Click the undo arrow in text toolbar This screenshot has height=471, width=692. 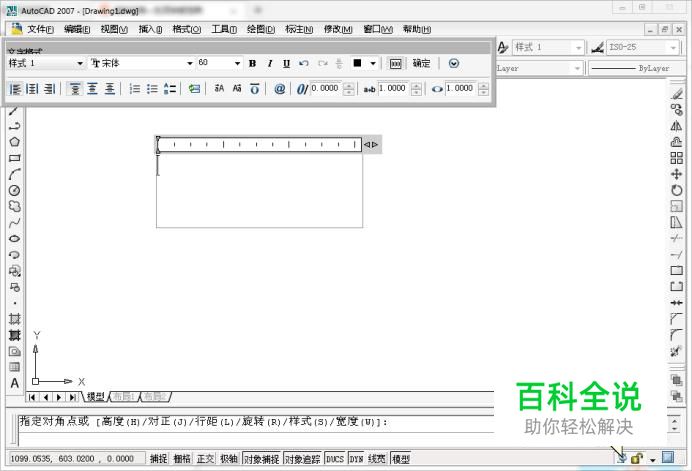pyautogui.click(x=304, y=64)
